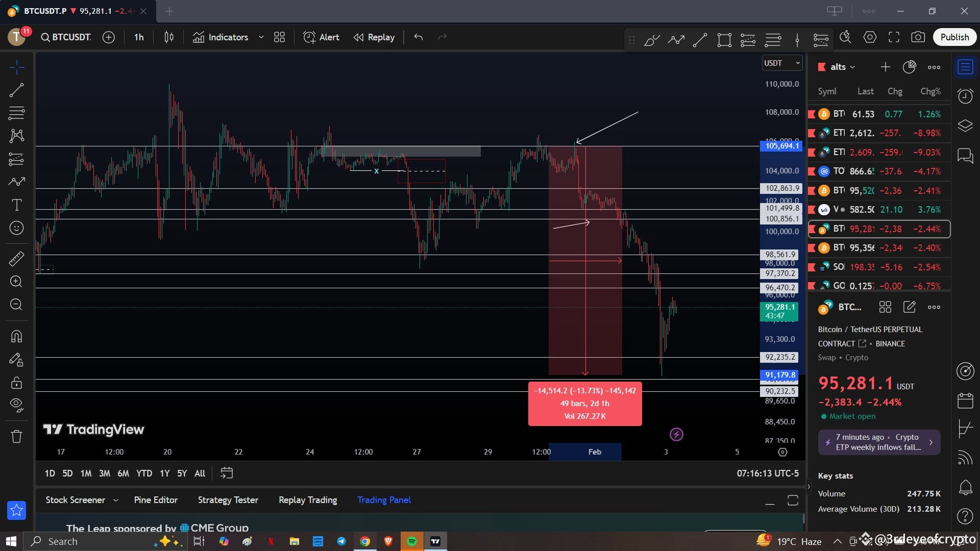
Task: Click the trash icon to remove drawings
Action: tap(17, 436)
